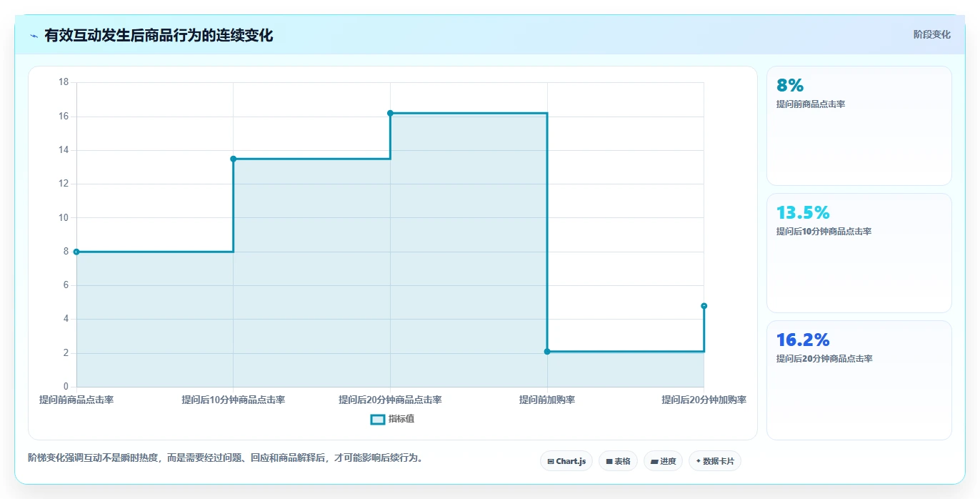Select the Chart.js chip
The image size is (980, 499).
point(566,461)
